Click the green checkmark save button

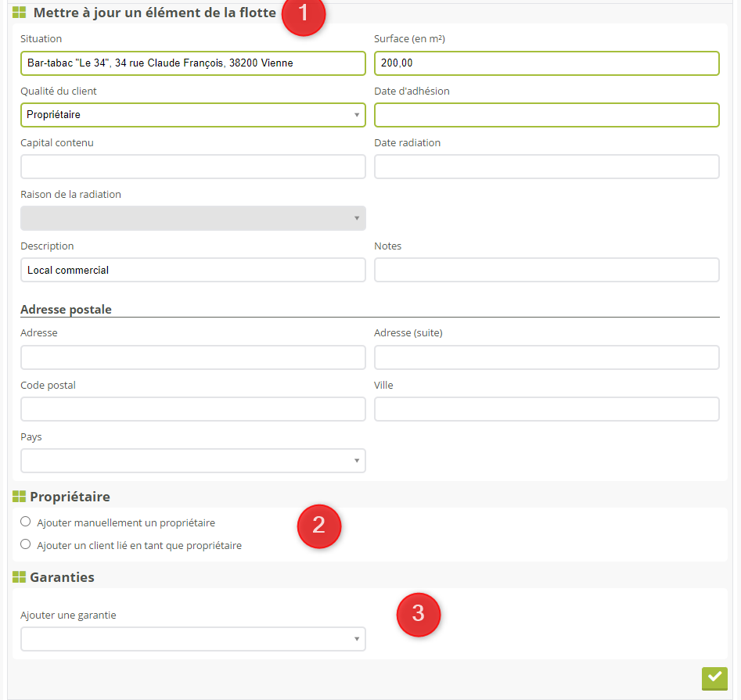click(714, 677)
